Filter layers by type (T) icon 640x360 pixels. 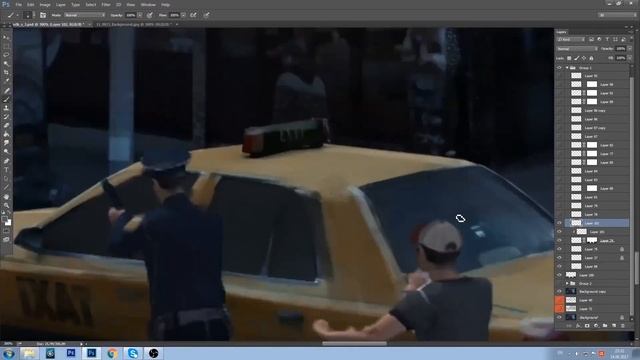pyautogui.click(x=607, y=40)
